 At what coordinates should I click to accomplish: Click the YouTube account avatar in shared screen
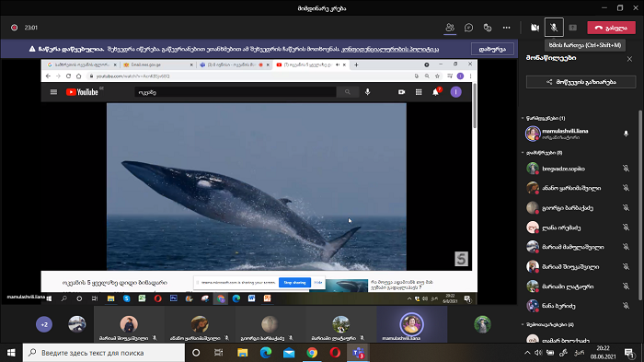tap(456, 92)
